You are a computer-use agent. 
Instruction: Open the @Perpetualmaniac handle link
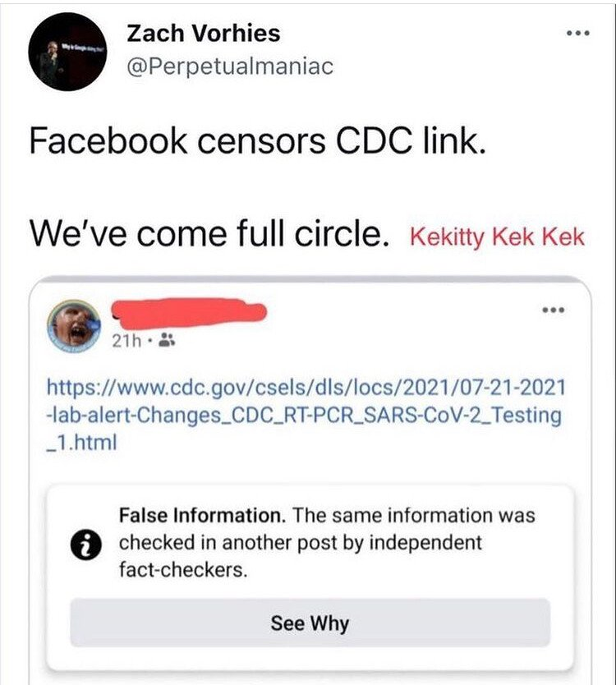point(230,67)
